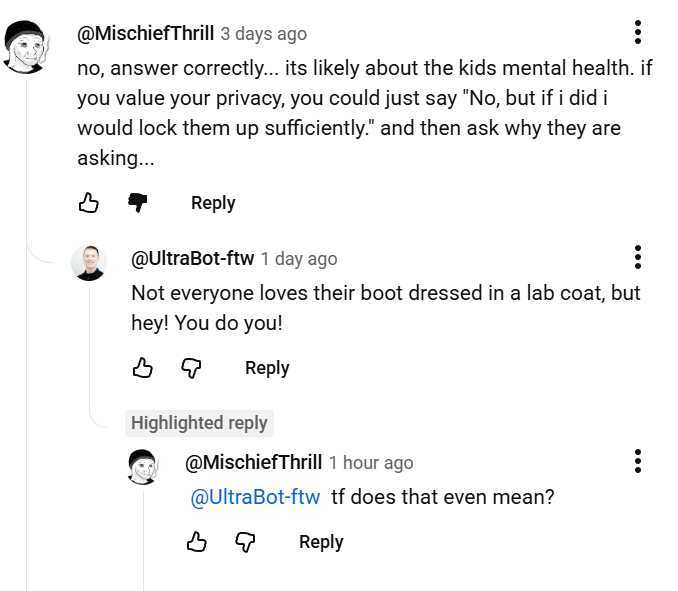The image size is (678, 591).
Task: Open the '3 days ago' timestamp link
Action: click(x=264, y=34)
